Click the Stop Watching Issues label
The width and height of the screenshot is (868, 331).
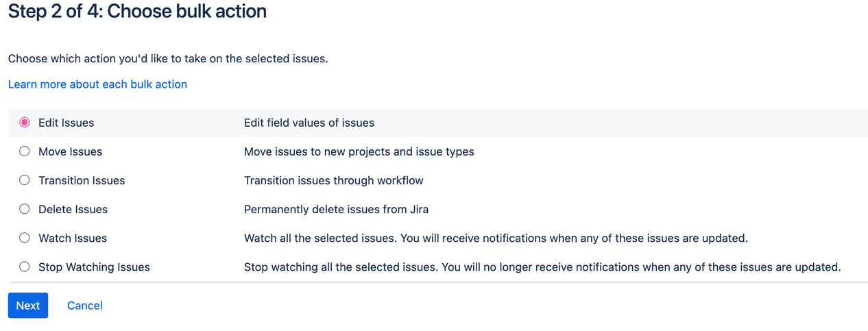pos(94,267)
